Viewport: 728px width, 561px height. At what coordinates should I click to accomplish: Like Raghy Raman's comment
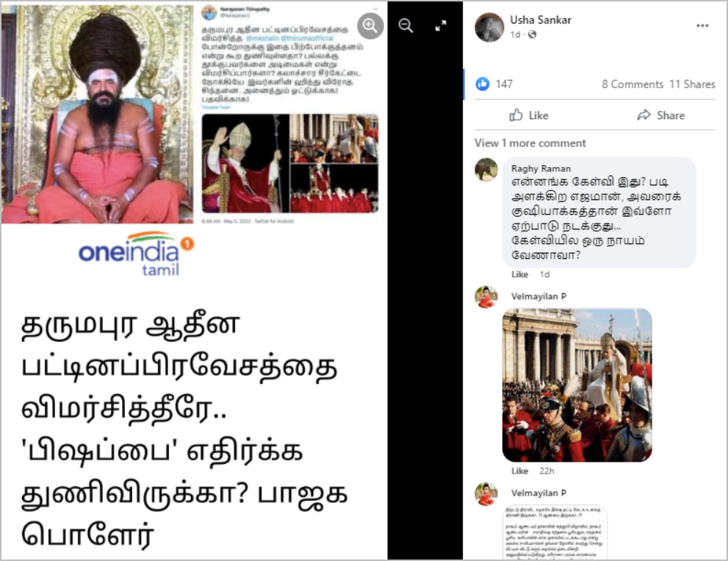(x=519, y=274)
